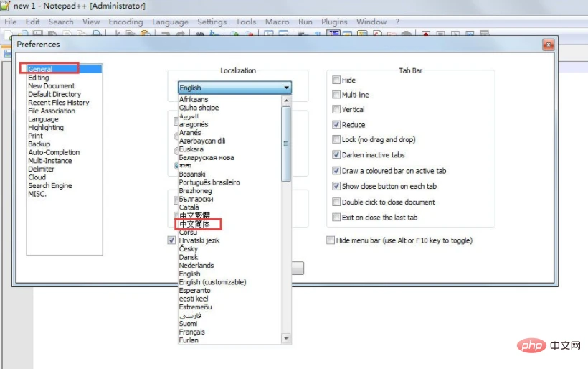Open the Backup preferences section
Viewport: 588px width, 369px height.
click(39, 144)
